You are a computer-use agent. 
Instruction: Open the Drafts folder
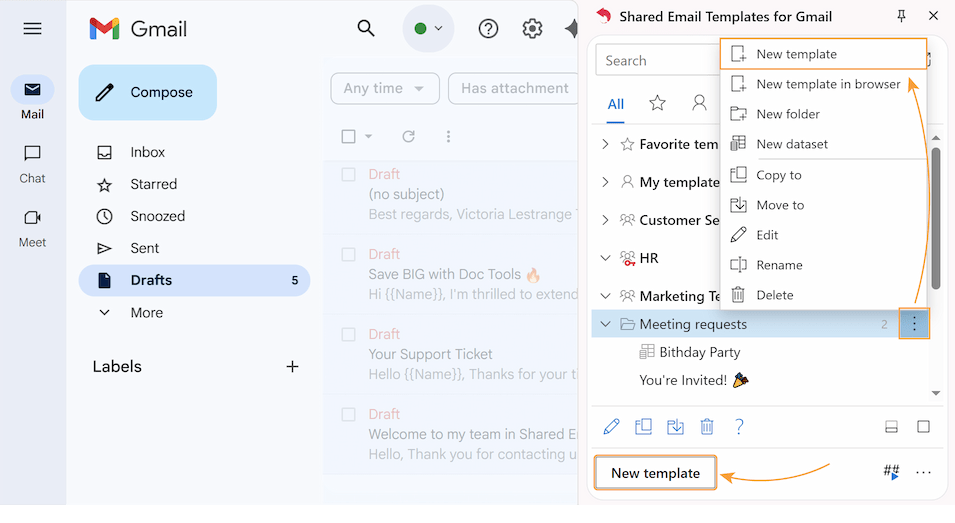(x=194, y=280)
